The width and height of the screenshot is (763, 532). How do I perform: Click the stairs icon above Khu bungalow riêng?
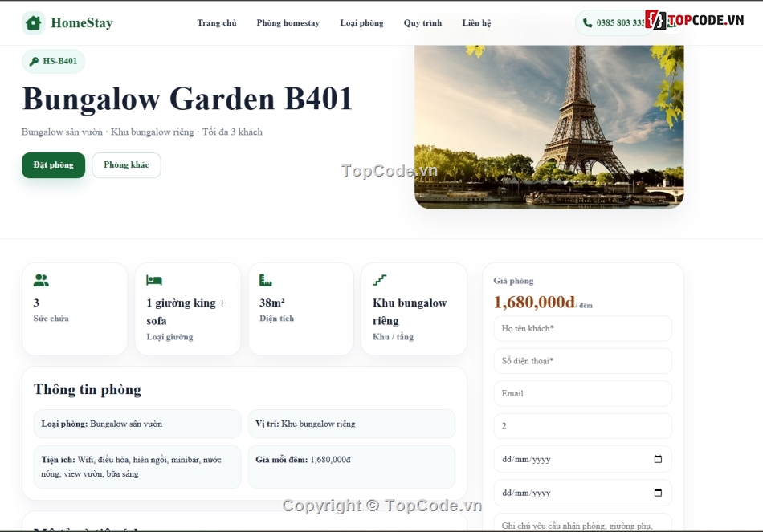click(x=380, y=280)
